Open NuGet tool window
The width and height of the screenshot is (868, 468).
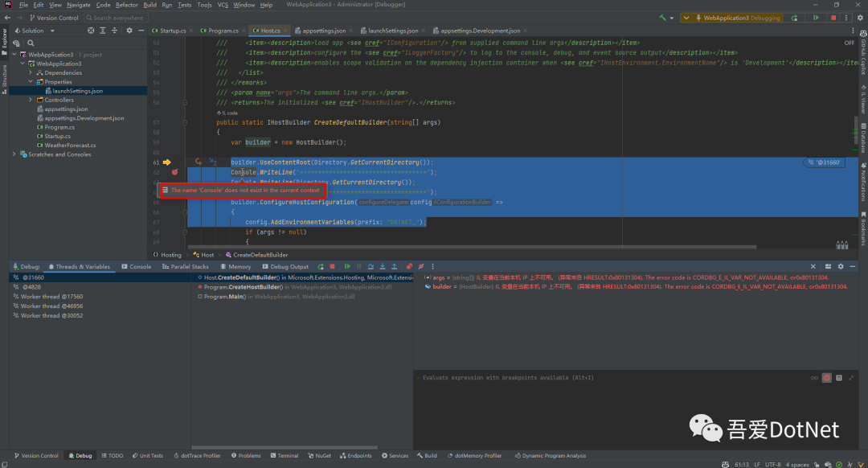point(319,455)
